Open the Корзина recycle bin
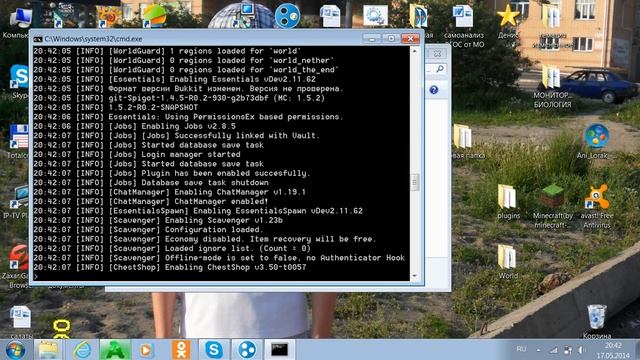Screen dimensions: 640x360 596,317
